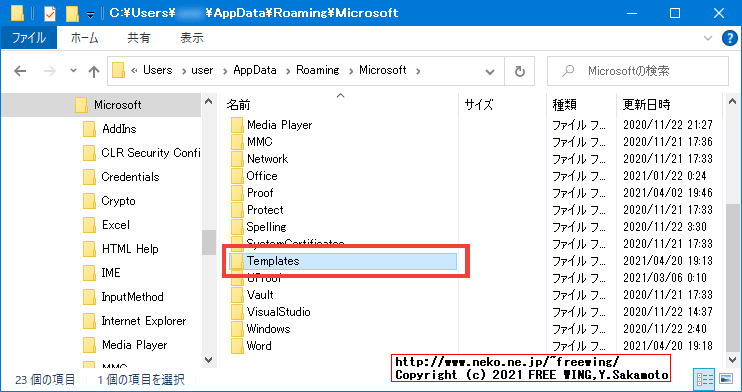Click Microsoft in the address breadcrumb
This screenshot has width=742, height=392.
point(382,70)
